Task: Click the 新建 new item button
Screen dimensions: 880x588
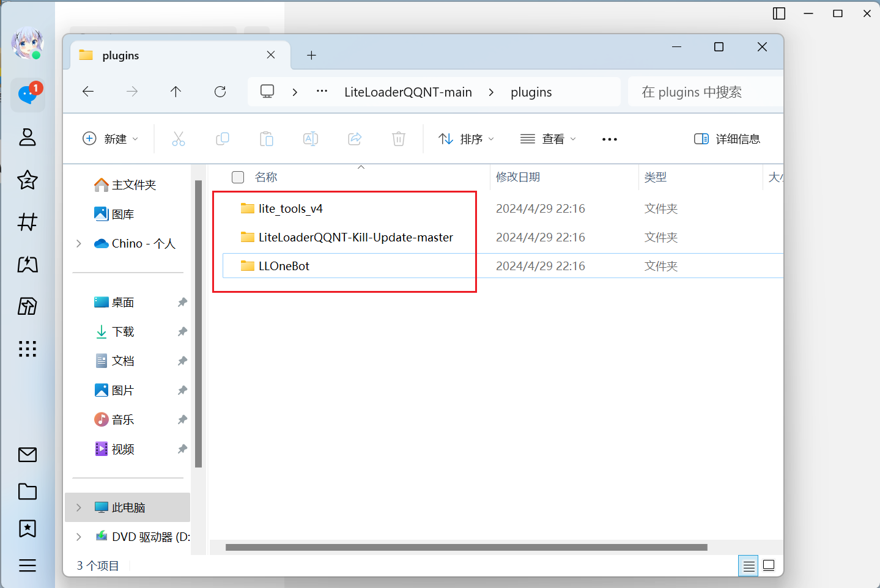Action: 111,139
